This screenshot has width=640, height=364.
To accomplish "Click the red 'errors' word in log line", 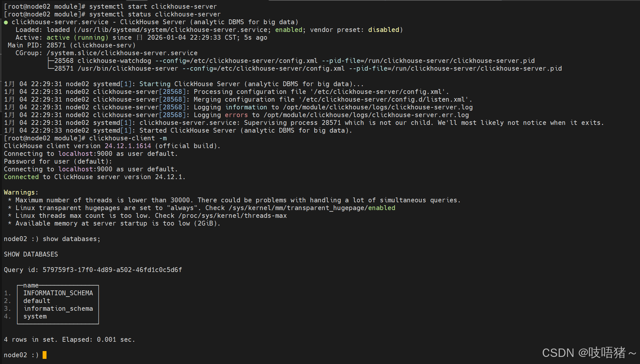I will (x=236, y=115).
